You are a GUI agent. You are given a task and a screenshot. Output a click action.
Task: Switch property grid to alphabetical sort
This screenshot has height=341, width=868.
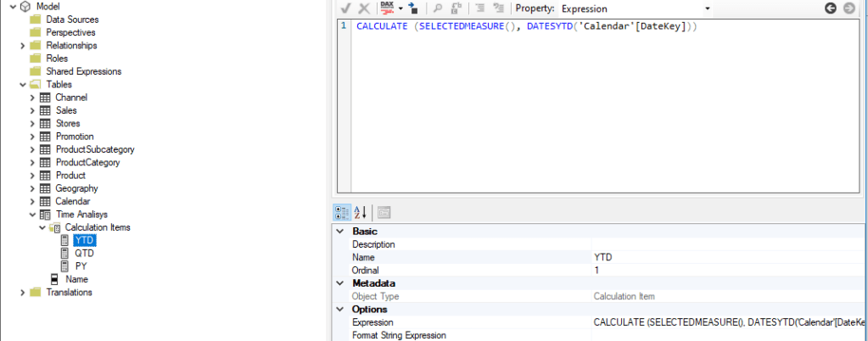coord(360,212)
